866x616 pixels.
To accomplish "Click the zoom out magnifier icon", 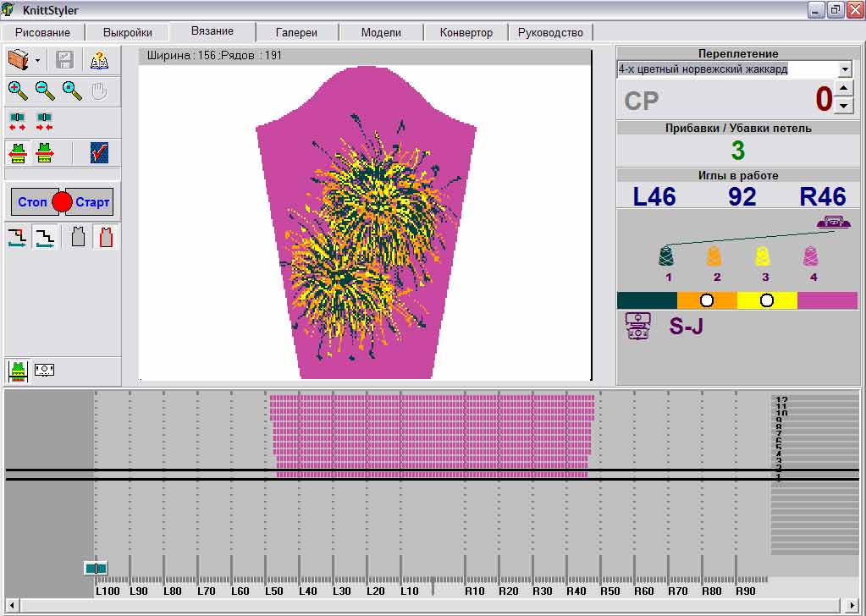I will (x=45, y=91).
